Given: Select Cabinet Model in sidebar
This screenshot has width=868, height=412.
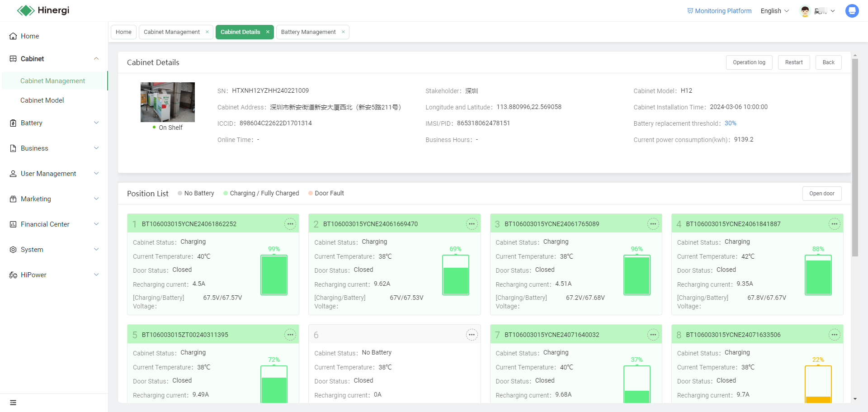Looking at the screenshot, I should [x=42, y=100].
